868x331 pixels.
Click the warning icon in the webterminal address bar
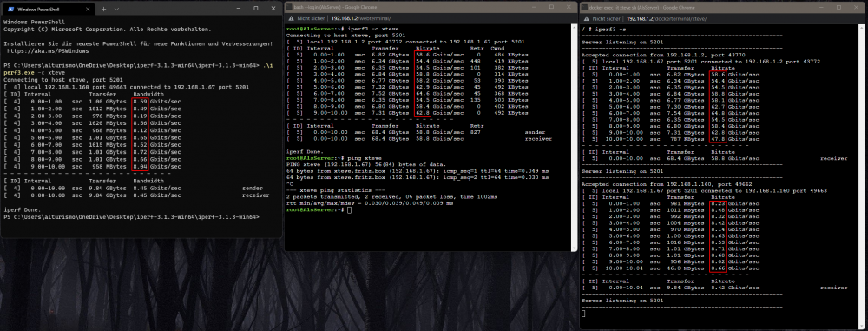click(x=291, y=18)
